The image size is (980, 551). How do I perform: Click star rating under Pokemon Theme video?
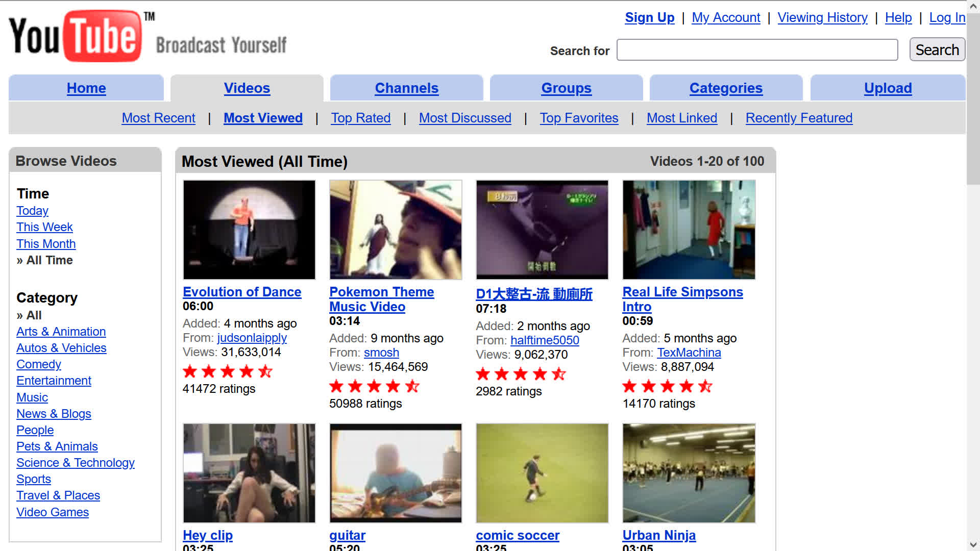374,386
